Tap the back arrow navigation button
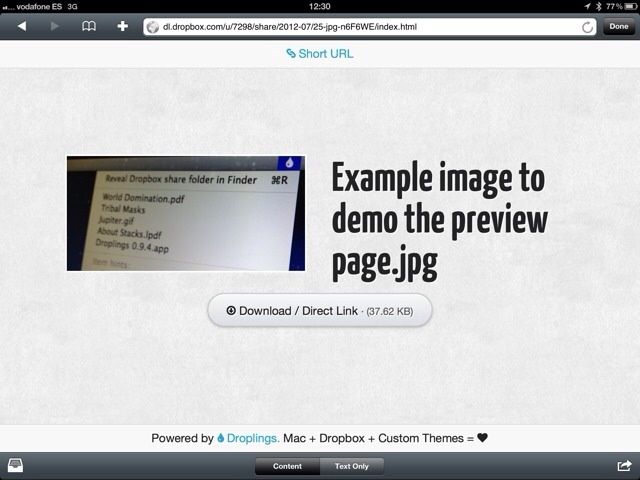 (x=22, y=27)
